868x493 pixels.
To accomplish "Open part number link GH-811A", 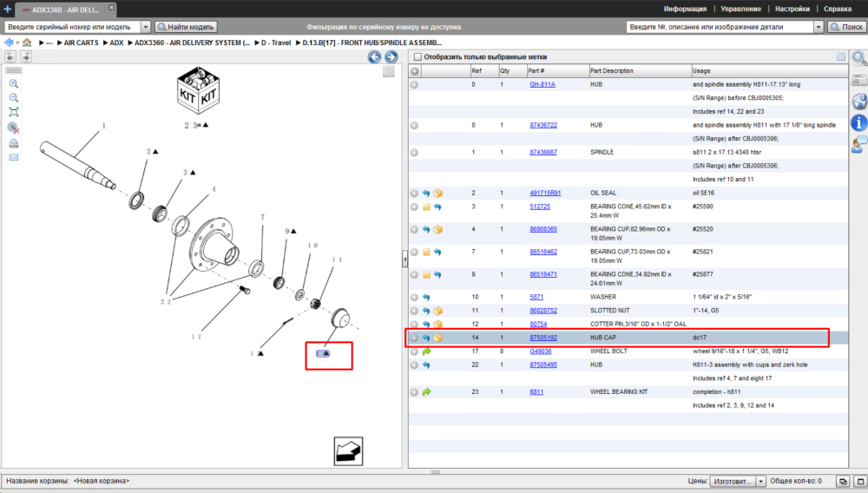I will click(542, 85).
